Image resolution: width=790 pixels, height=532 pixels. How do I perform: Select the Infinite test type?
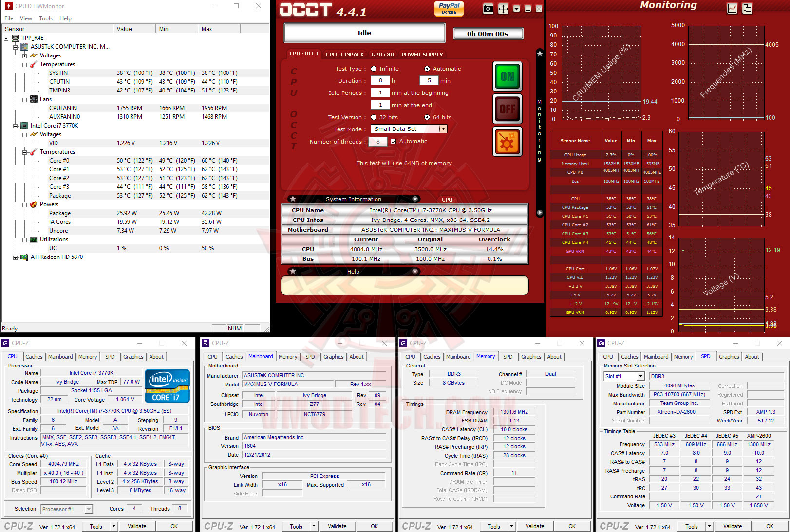374,69
